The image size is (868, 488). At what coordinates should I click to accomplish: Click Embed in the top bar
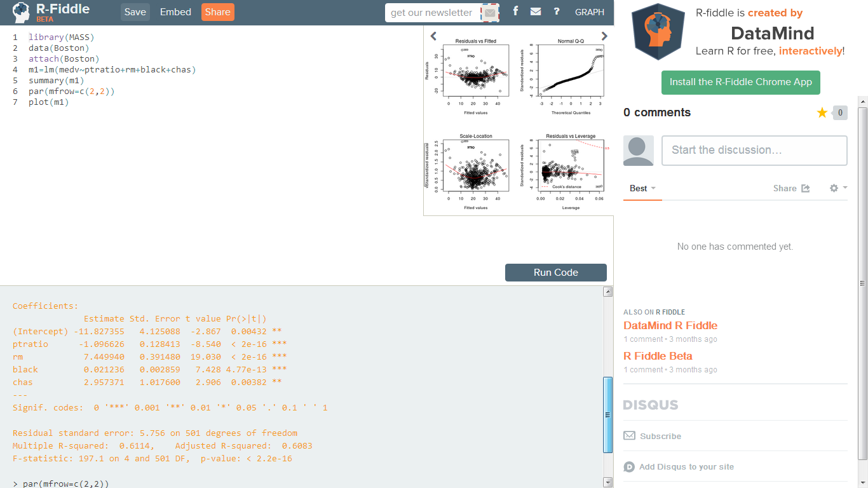(175, 12)
